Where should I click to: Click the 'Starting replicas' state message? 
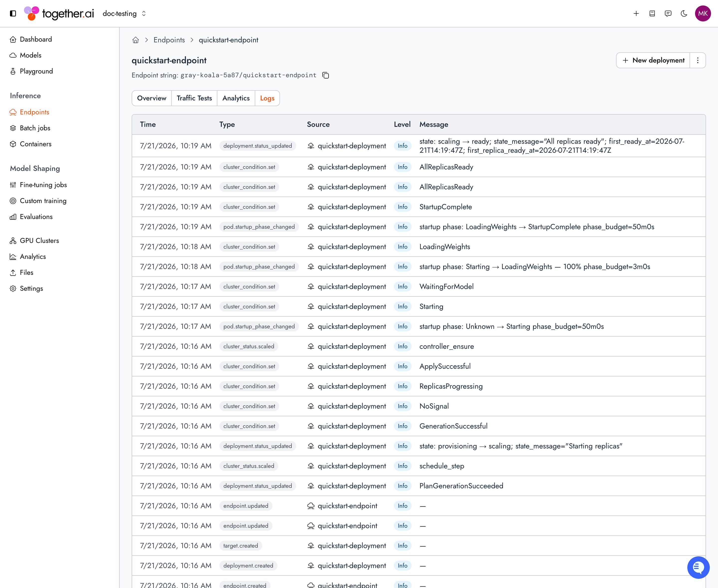pyautogui.click(x=521, y=446)
